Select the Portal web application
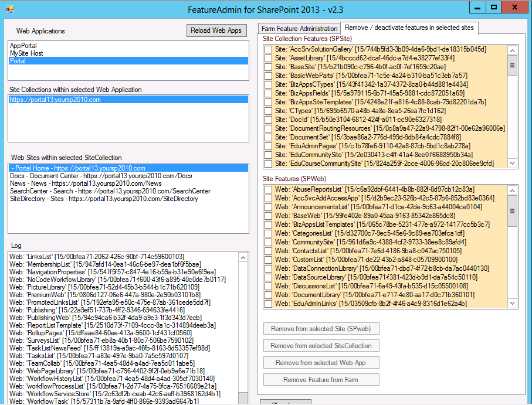This screenshot has width=532, height=405. coord(128,61)
